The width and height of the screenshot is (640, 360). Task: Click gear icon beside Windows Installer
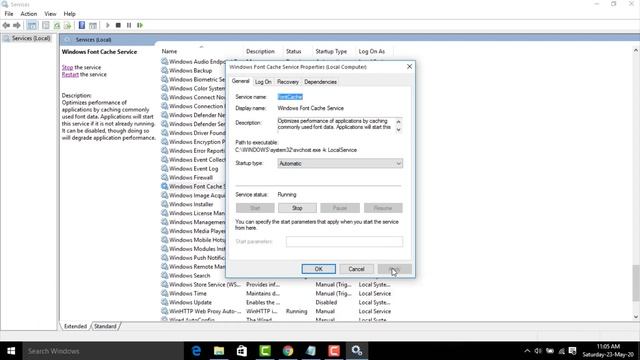[x=164, y=204]
